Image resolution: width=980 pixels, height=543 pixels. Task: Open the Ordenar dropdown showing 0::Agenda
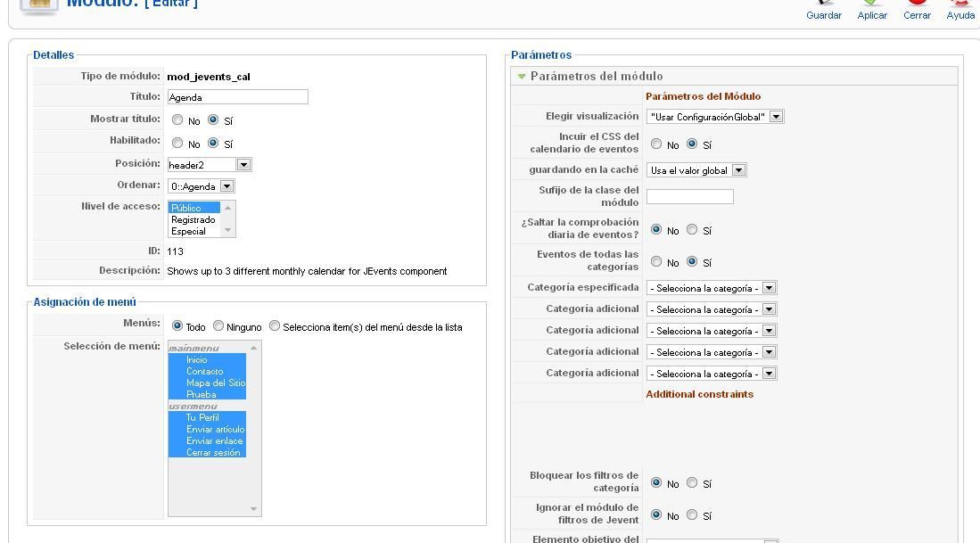[202, 186]
